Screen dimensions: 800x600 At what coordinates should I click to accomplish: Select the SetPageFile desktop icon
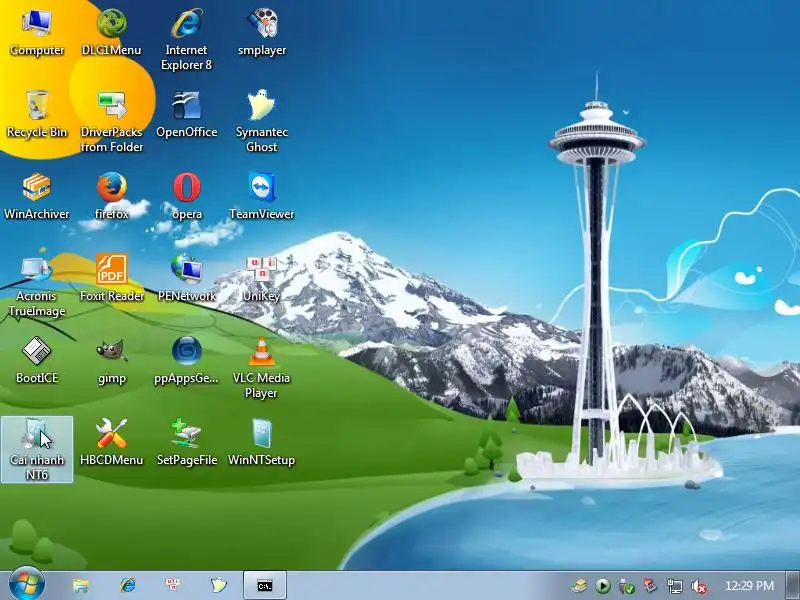pyautogui.click(x=186, y=442)
